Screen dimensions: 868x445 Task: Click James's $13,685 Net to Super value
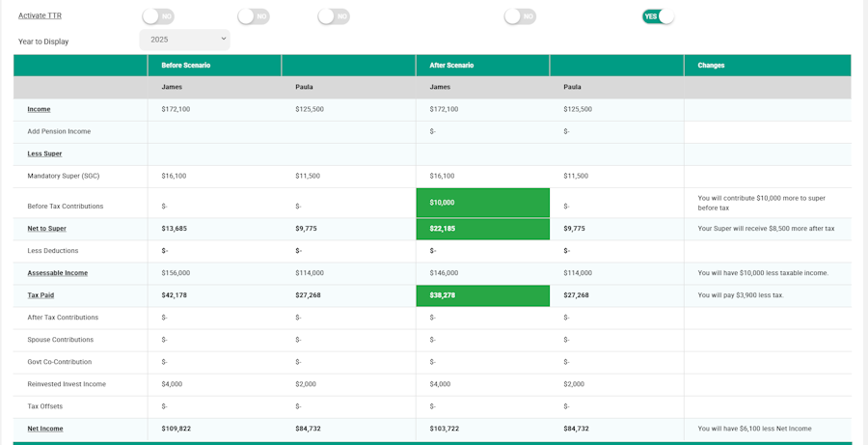175,229
